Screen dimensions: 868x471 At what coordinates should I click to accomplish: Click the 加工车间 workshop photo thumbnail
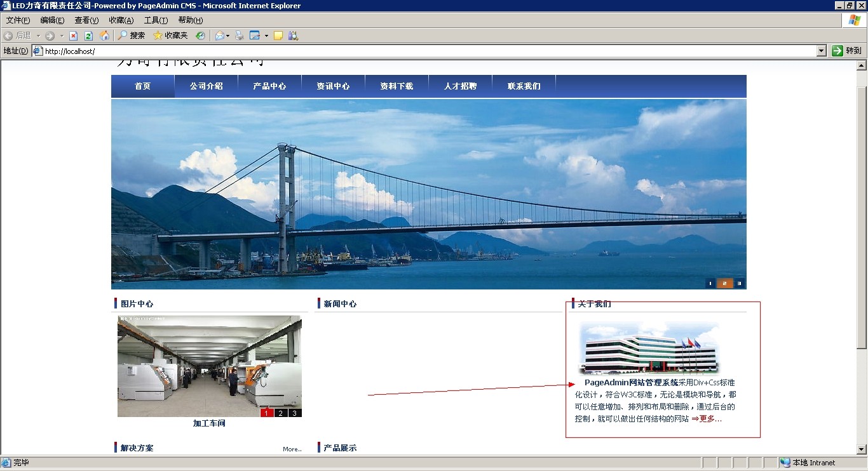[x=209, y=366]
